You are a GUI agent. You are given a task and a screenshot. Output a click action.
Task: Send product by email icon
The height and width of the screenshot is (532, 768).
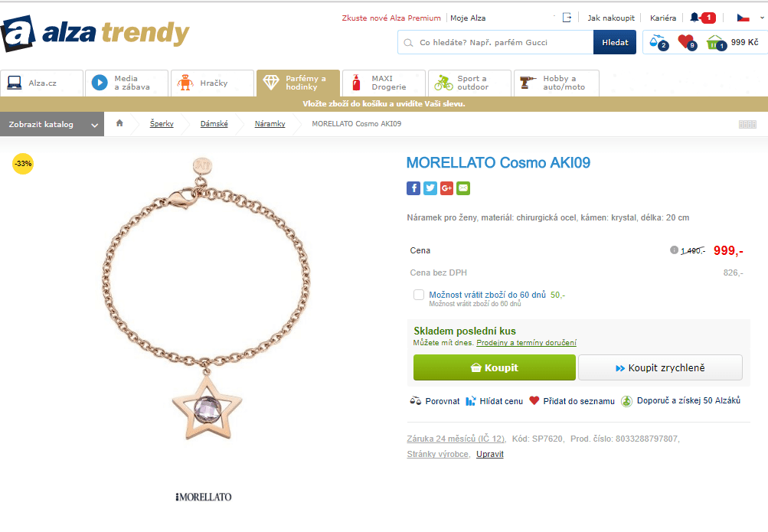click(x=463, y=188)
